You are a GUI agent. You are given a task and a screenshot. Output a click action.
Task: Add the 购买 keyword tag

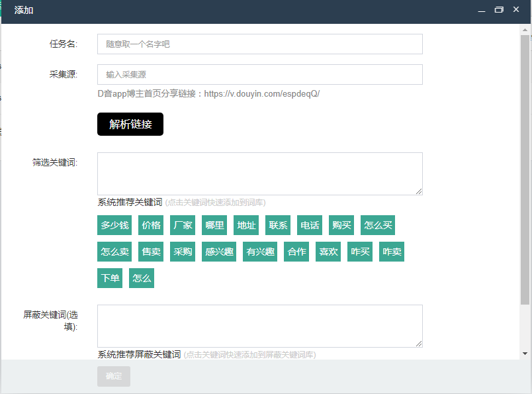click(x=341, y=225)
